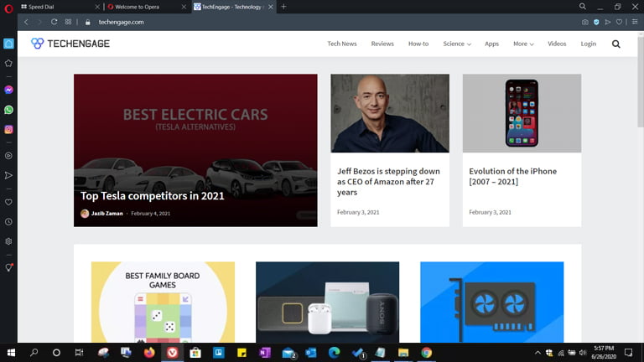644x362 pixels.
Task: View site security lock information
Action: pos(87,22)
